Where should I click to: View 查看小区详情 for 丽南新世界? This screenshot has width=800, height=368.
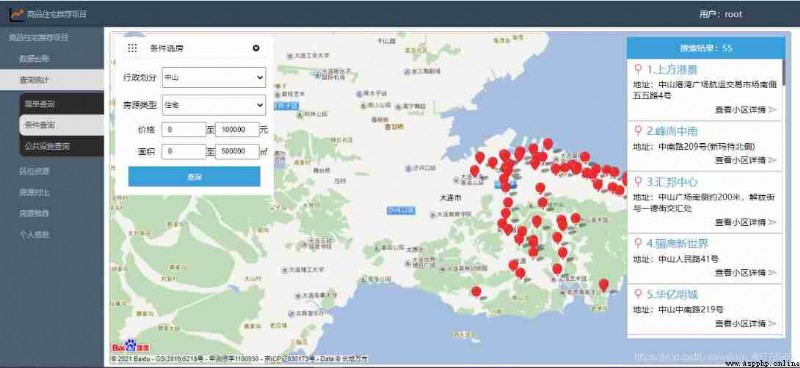(x=745, y=273)
